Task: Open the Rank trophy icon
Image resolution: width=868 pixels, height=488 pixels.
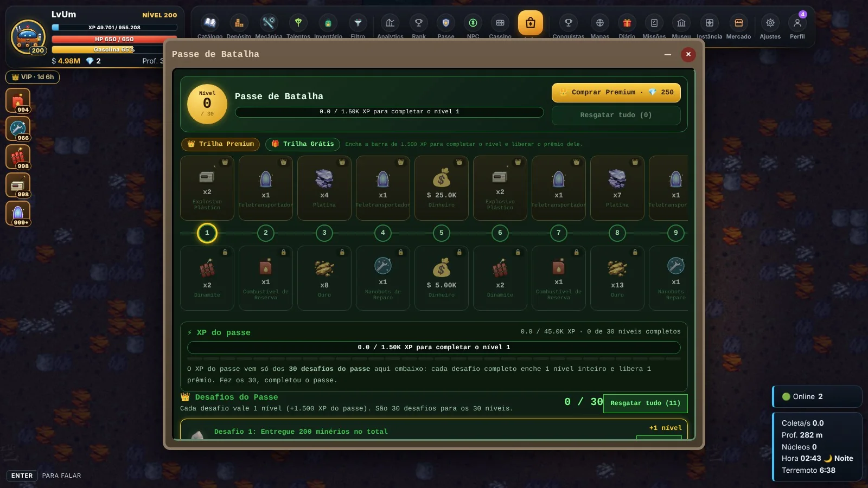Action: (x=418, y=23)
